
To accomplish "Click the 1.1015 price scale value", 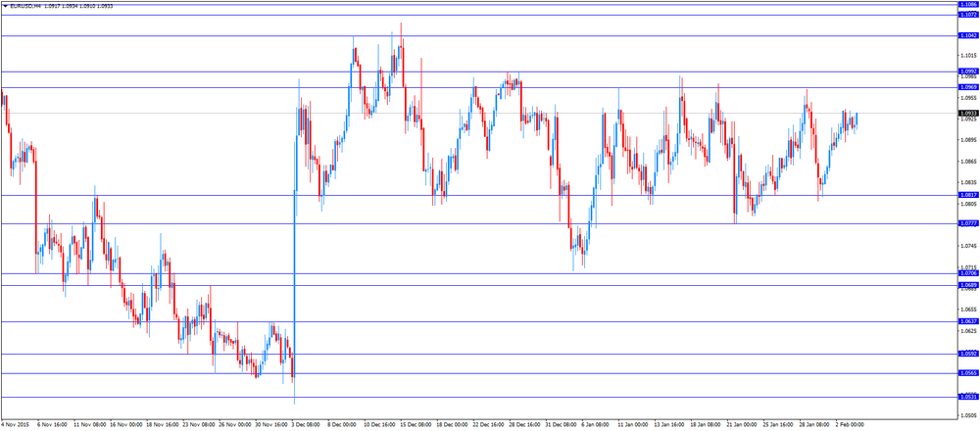I will pos(967,56).
